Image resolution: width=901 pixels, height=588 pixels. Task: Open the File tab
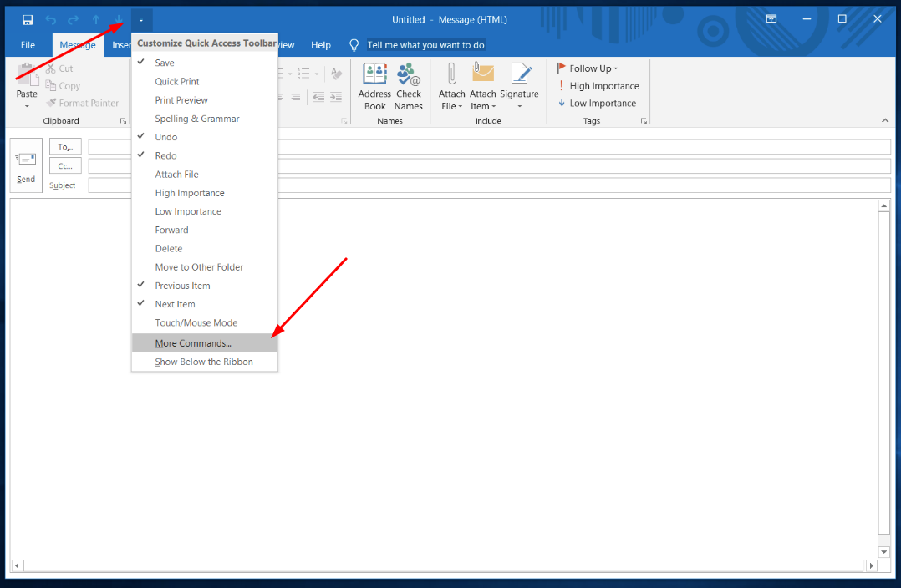coord(28,45)
